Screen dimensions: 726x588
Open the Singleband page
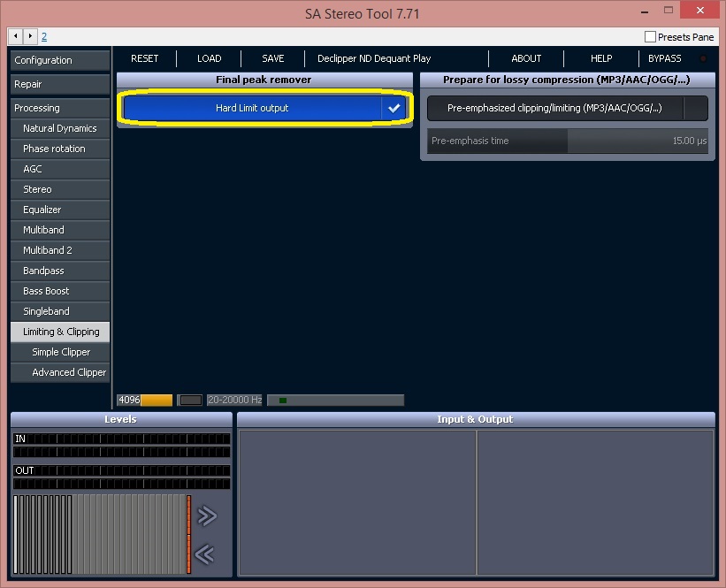click(x=60, y=311)
